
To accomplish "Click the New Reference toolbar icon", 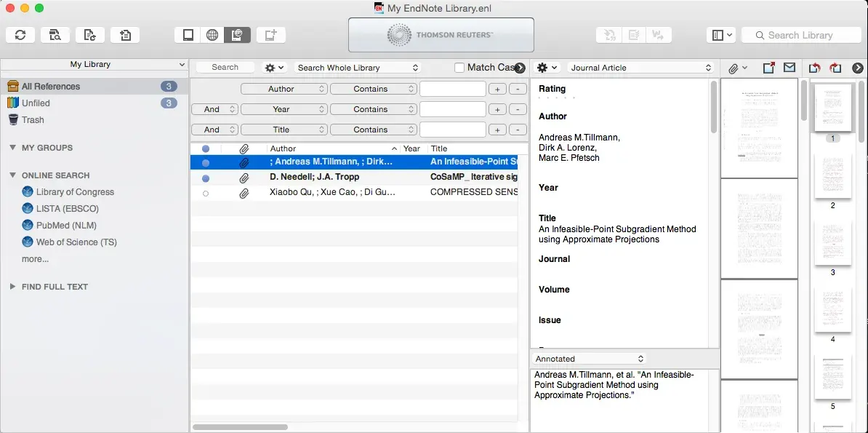I will pyautogui.click(x=270, y=35).
